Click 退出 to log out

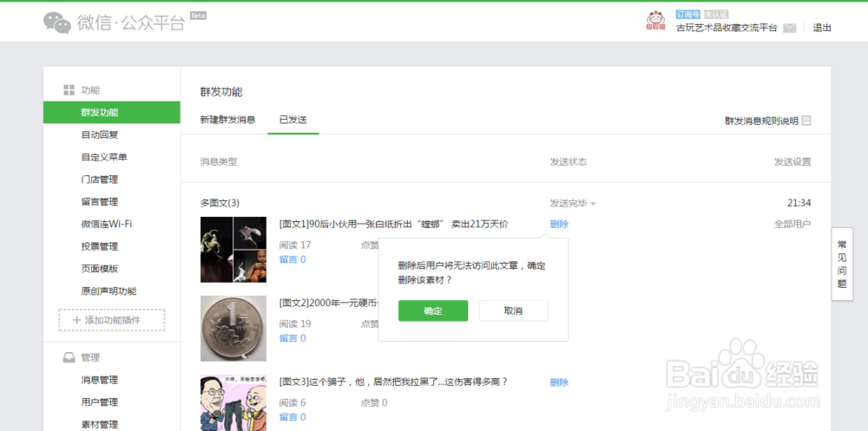tap(821, 29)
